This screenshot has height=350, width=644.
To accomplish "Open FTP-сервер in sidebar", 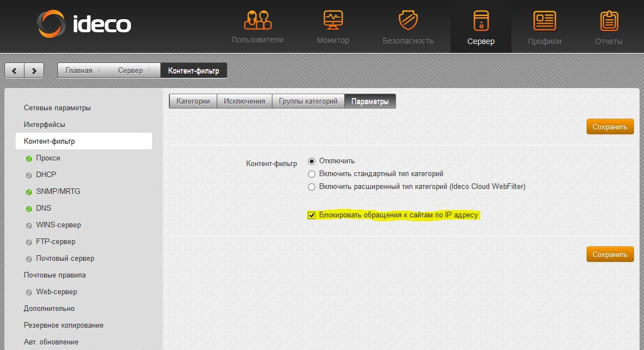I will [56, 241].
